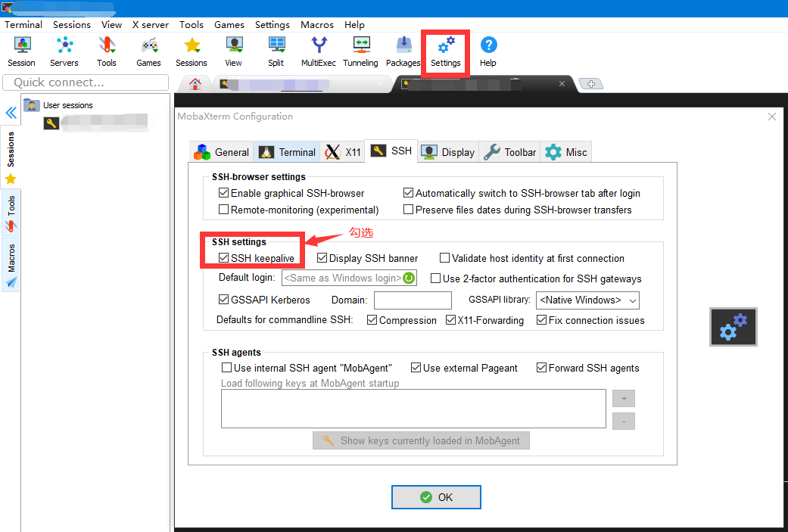Uncheck Use external Pageant option
The width and height of the screenshot is (788, 532).
coord(416,367)
